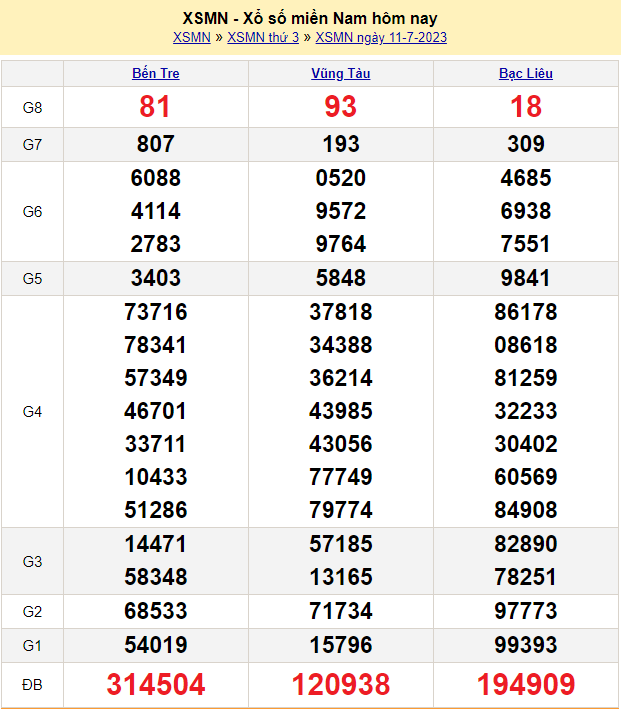
Task: Click the page title XSMN - Xổ số miền Nam hôm nay
Action: point(310,18)
